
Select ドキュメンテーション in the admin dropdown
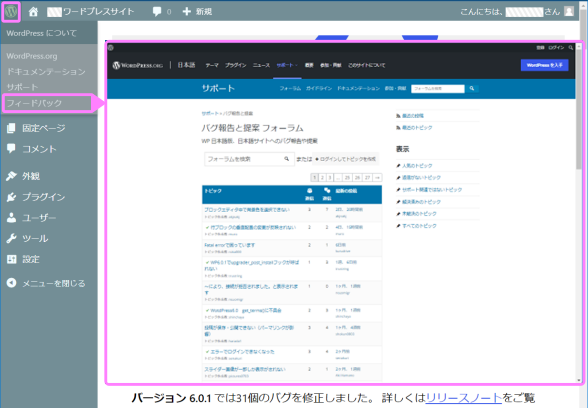46,72
